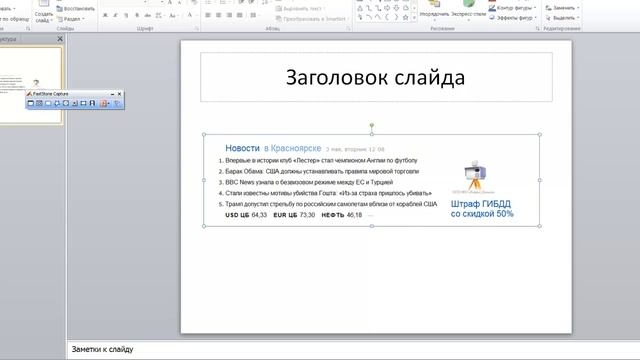Viewport: 640px width, 360px height.
Task: Pick the curve shape
Action: pos(378,18)
